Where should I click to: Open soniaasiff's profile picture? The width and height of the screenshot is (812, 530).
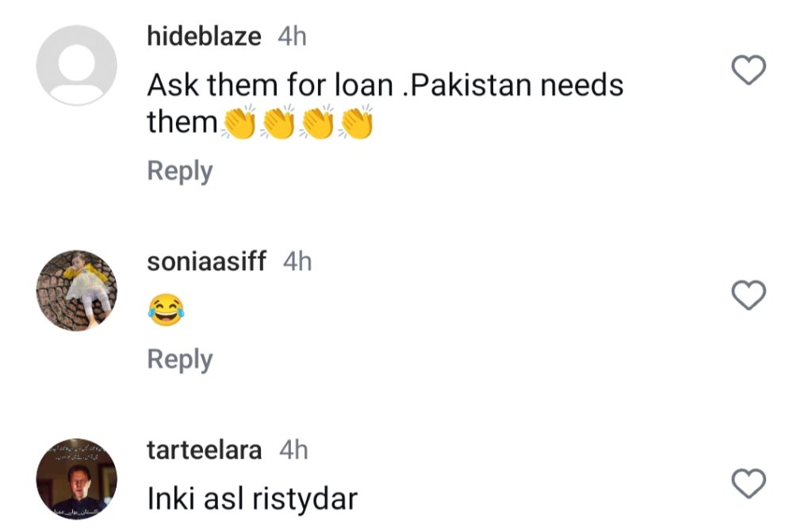point(77,291)
